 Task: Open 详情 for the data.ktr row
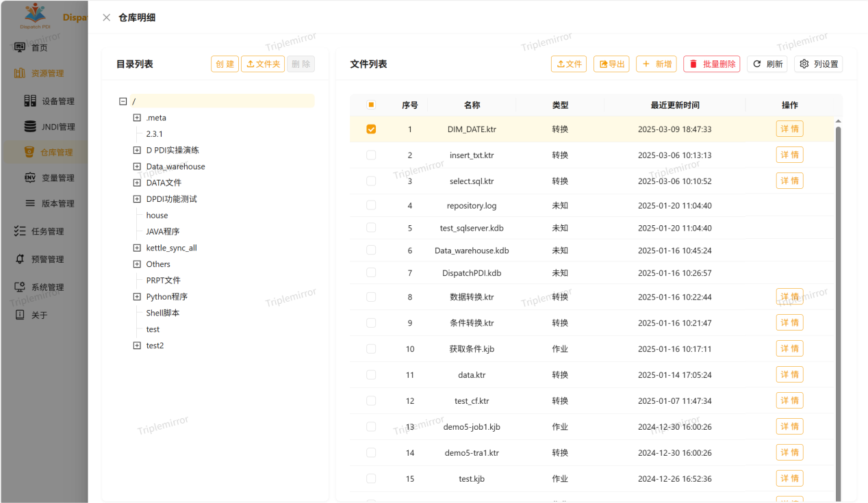tap(789, 374)
